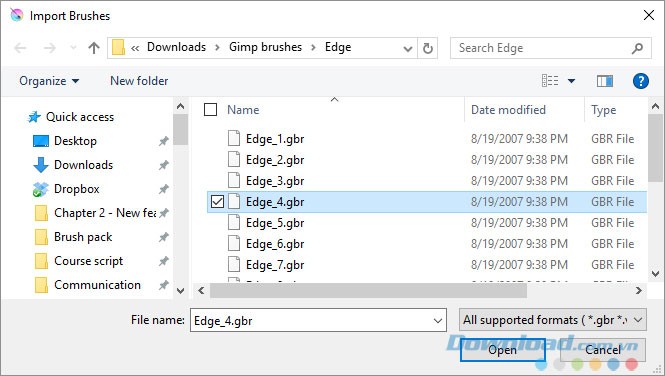Select the Quick access tree item
The width and height of the screenshot is (665, 376).
[x=71, y=117]
